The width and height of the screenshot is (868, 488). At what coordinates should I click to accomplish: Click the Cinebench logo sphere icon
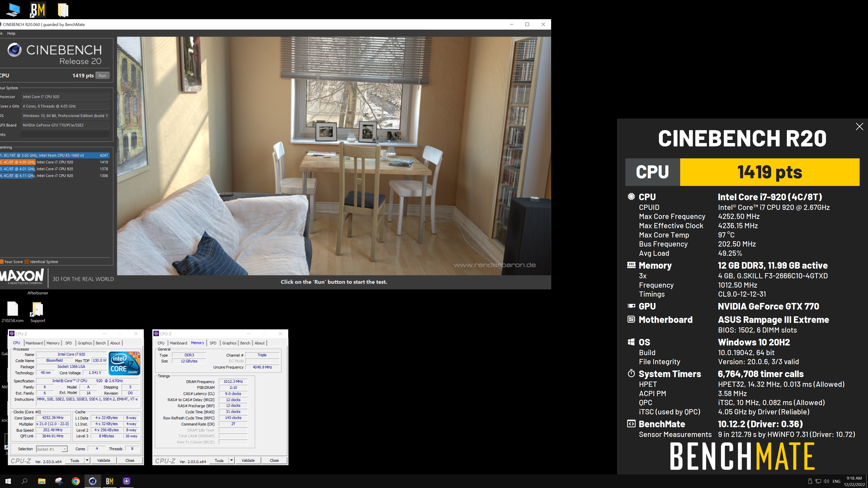14,50
